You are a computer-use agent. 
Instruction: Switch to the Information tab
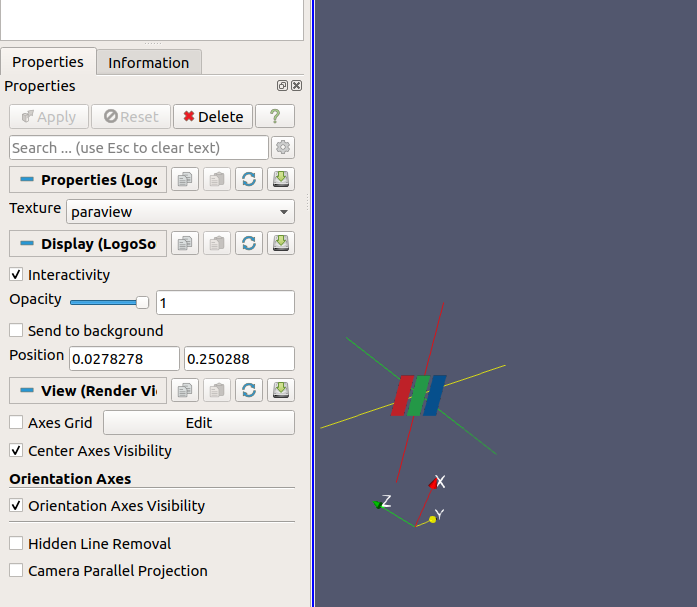(149, 62)
